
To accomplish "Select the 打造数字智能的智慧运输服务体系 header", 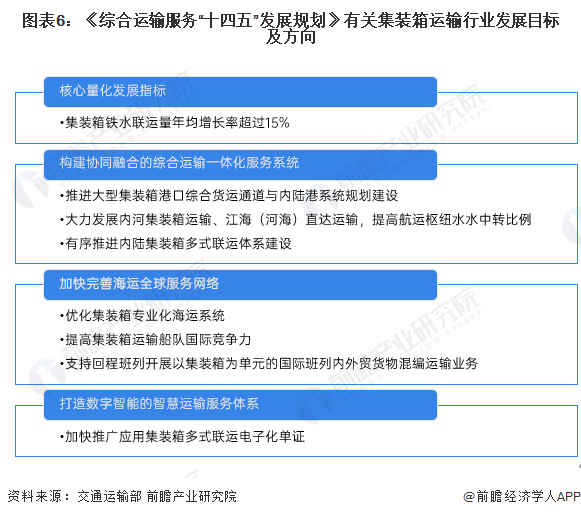I will (240, 405).
